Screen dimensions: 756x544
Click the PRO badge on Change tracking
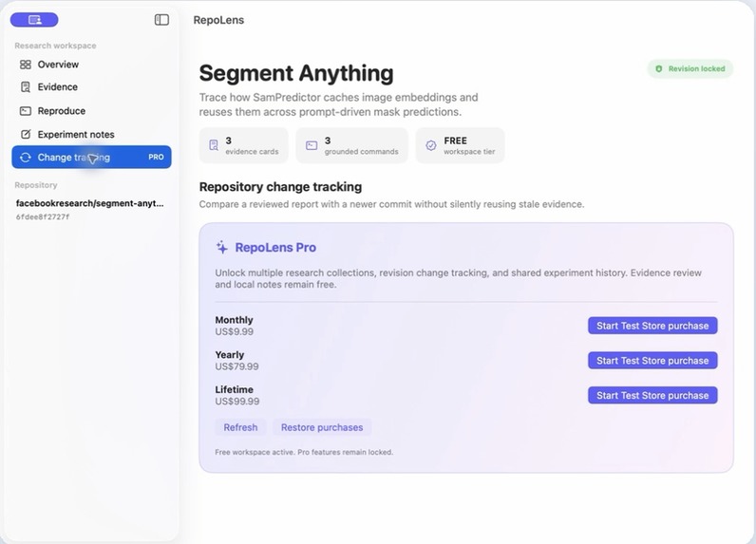click(x=156, y=157)
